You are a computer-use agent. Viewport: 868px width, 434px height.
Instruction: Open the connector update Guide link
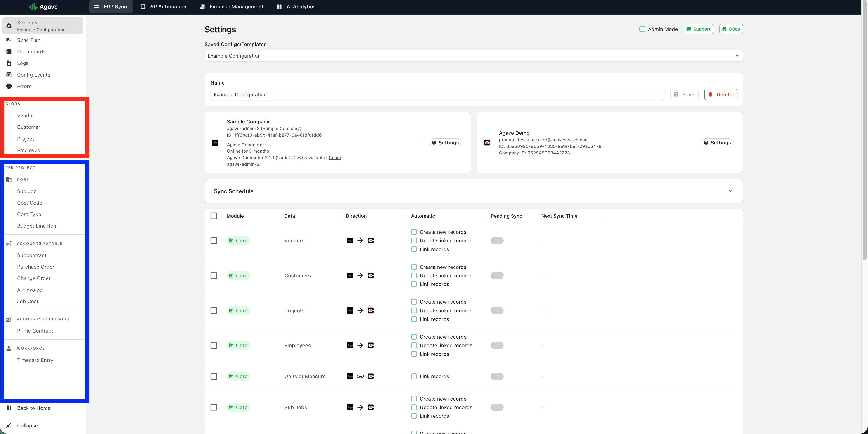(334, 158)
